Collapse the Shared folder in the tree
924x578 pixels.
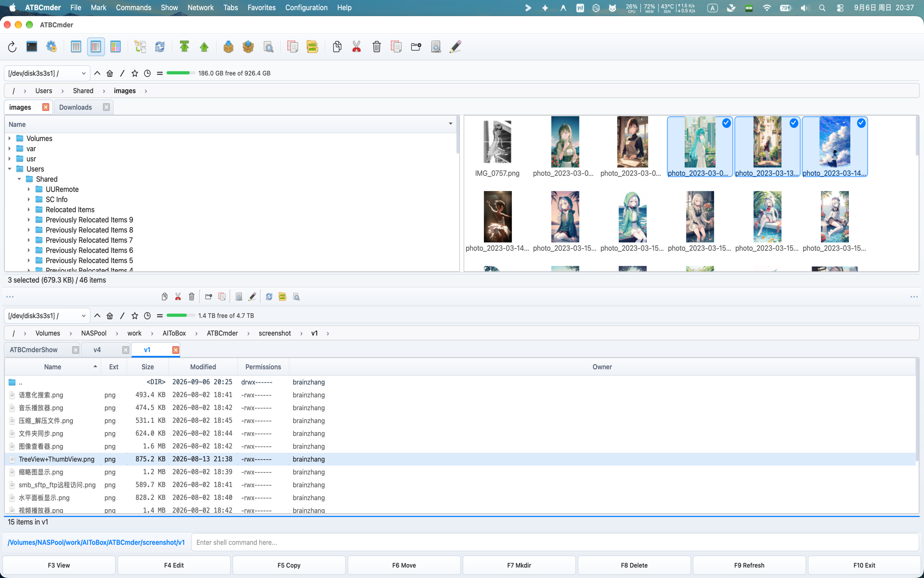coord(20,179)
